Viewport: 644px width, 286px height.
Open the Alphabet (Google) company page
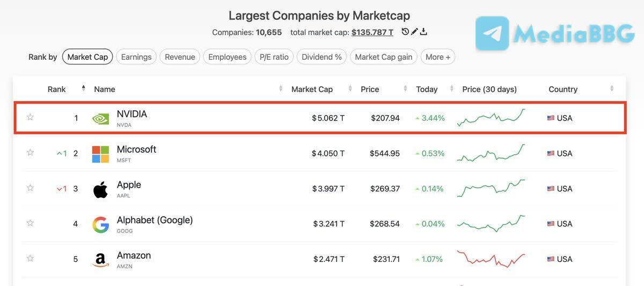pyautogui.click(x=155, y=220)
